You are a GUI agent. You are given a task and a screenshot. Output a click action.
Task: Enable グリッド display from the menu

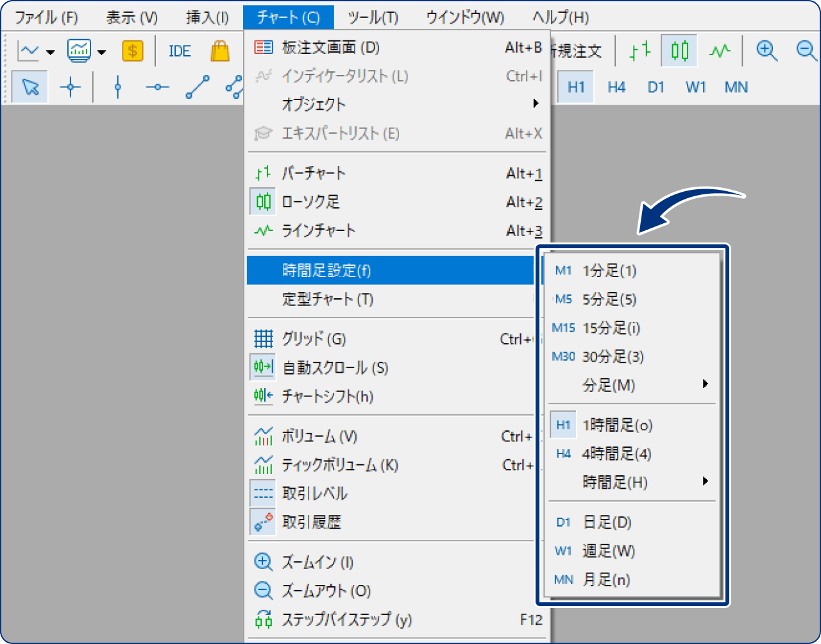pos(307,339)
